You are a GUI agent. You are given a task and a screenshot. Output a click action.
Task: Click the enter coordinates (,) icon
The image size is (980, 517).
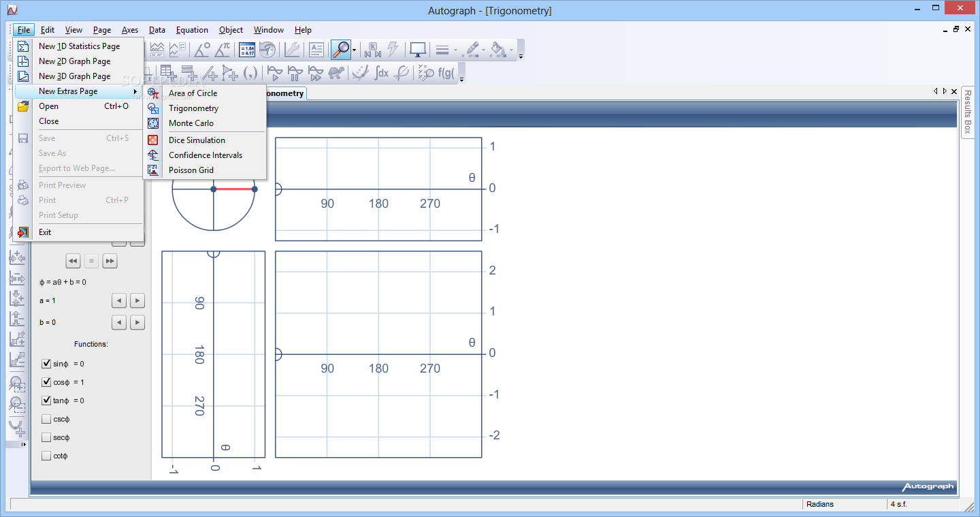[250, 72]
